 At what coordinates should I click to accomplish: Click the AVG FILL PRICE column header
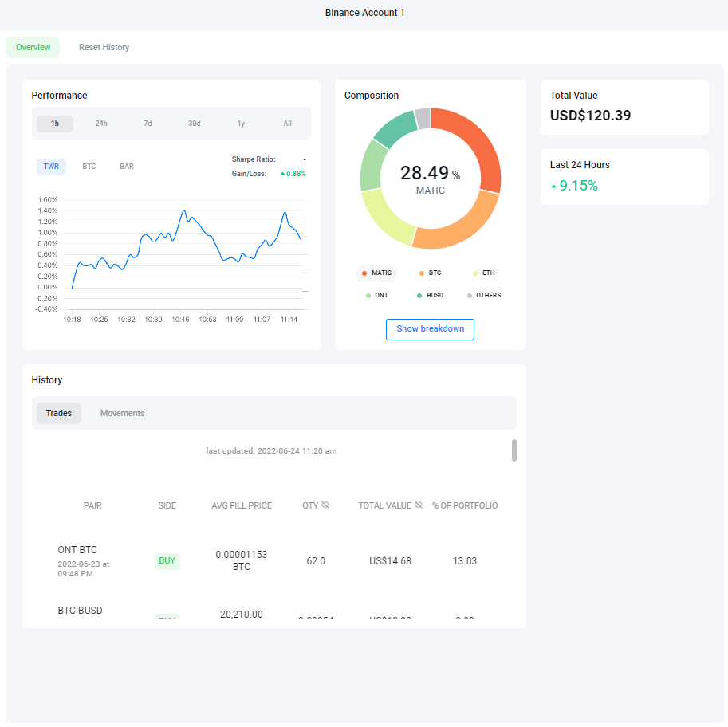coord(242,505)
